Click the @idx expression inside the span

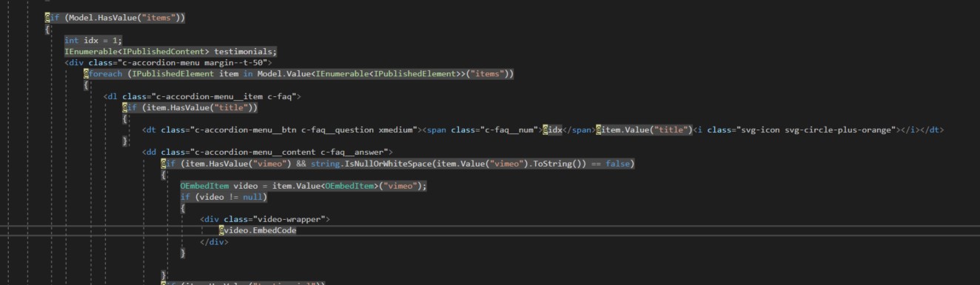click(x=551, y=130)
